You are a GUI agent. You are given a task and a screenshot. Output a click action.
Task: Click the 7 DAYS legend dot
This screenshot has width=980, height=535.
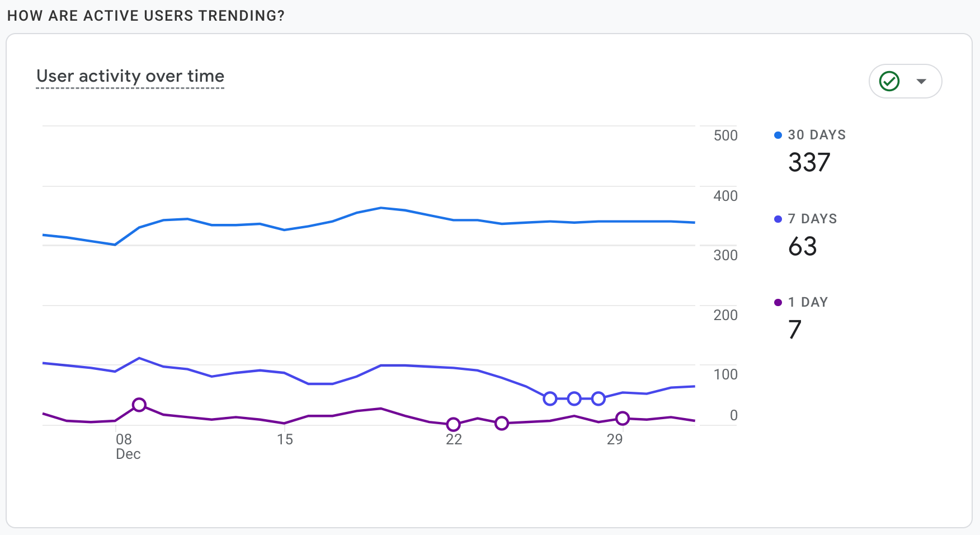[778, 219]
